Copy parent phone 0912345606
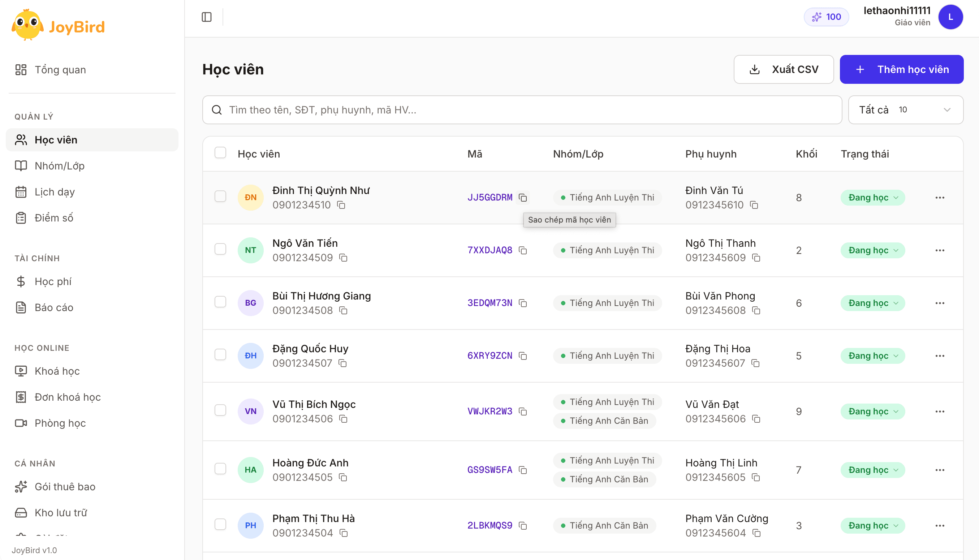979x560 pixels. pos(756,419)
